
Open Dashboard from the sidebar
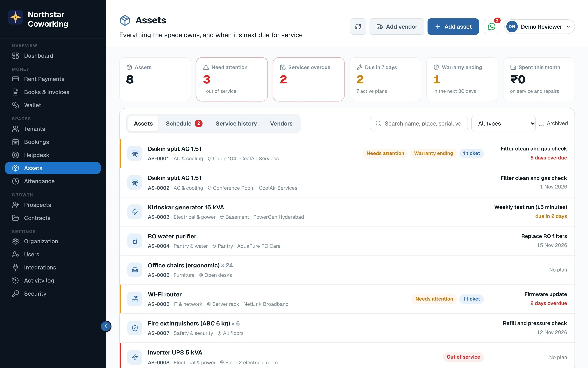coord(53,55)
